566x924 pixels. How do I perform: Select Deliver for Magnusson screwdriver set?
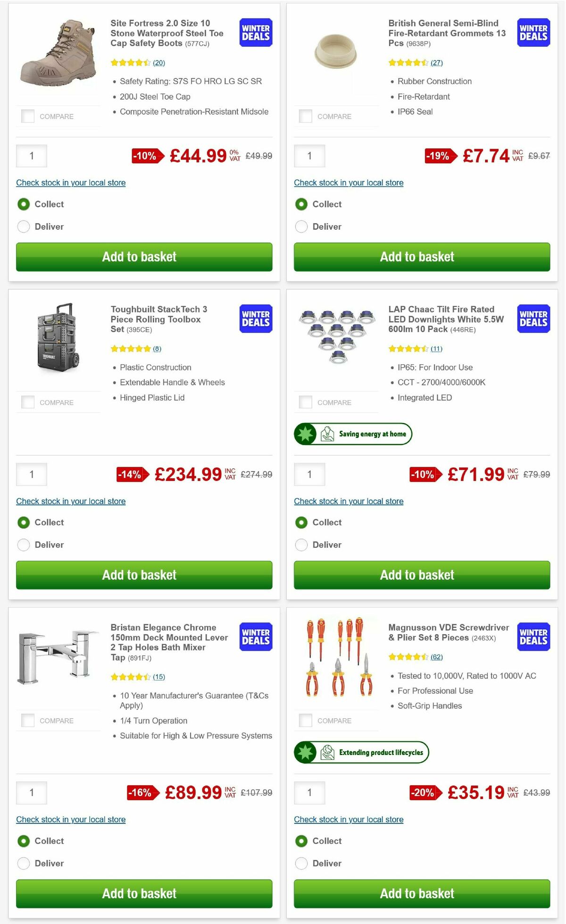[301, 863]
